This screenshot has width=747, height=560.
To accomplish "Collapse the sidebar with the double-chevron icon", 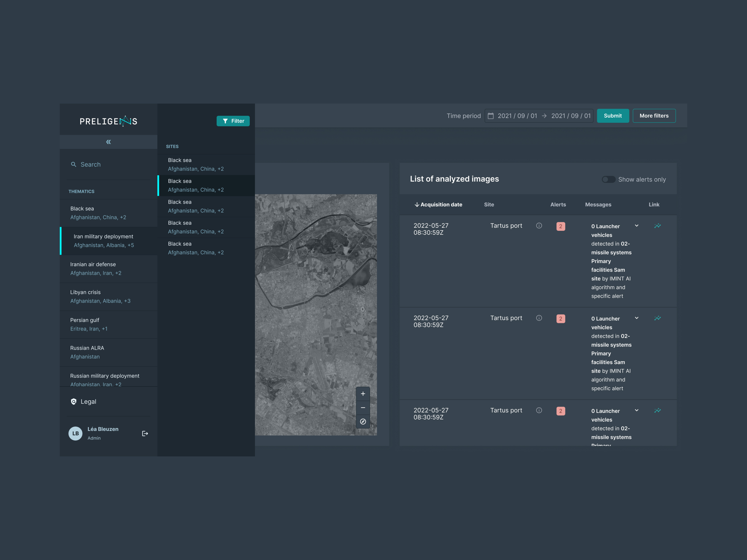I will pyautogui.click(x=108, y=142).
